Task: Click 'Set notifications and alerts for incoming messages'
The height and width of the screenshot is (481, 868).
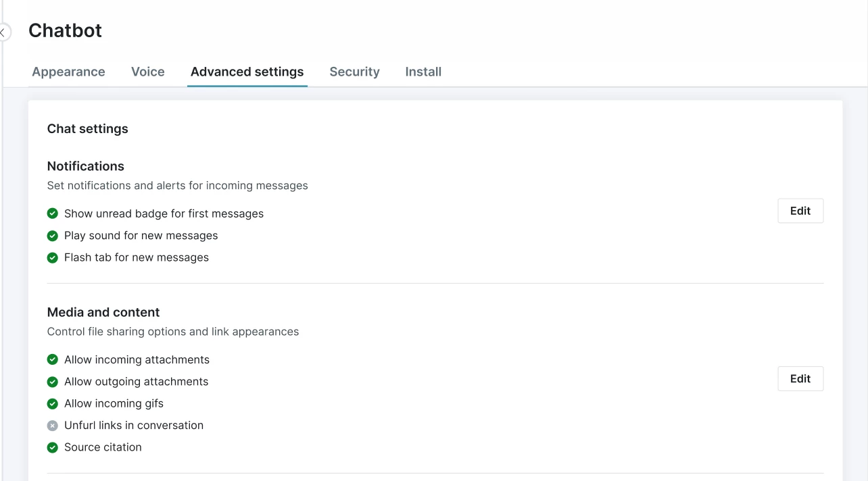Action: 178,185
